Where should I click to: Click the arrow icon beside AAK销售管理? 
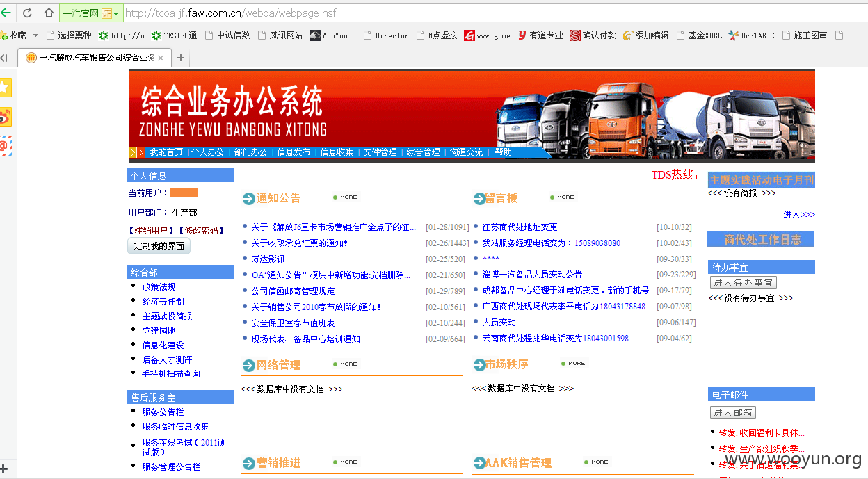(x=479, y=464)
